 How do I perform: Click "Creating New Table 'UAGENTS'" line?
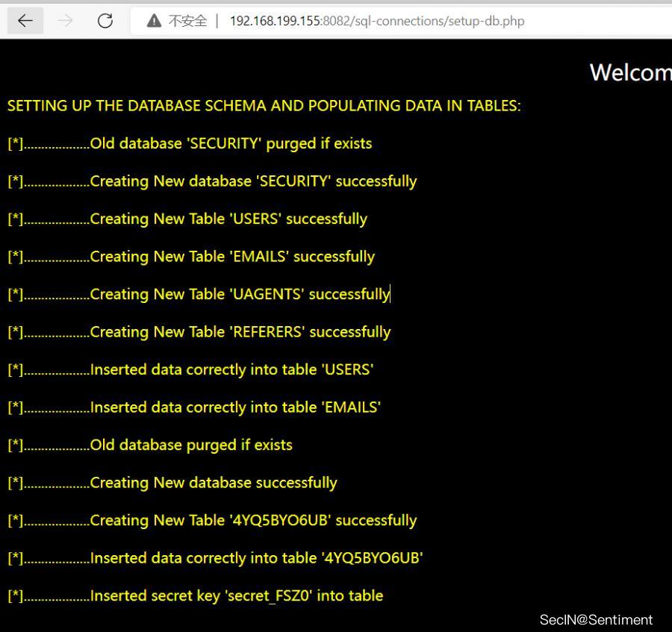click(x=239, y=294)
